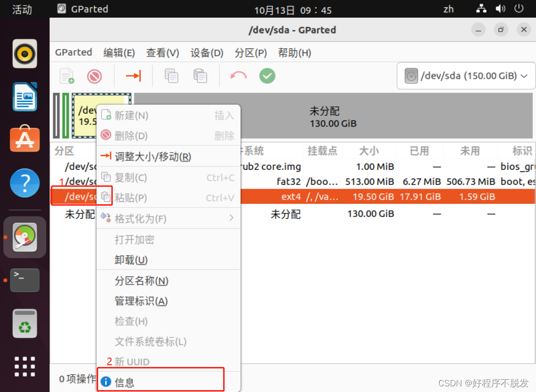Open the help question mark dock icon

24,183
